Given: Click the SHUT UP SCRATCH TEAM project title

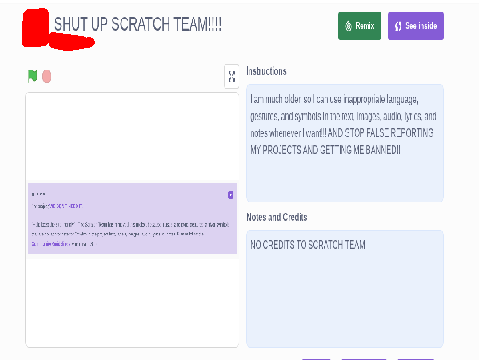Looking at the screenshot, I should coord(138,24).
